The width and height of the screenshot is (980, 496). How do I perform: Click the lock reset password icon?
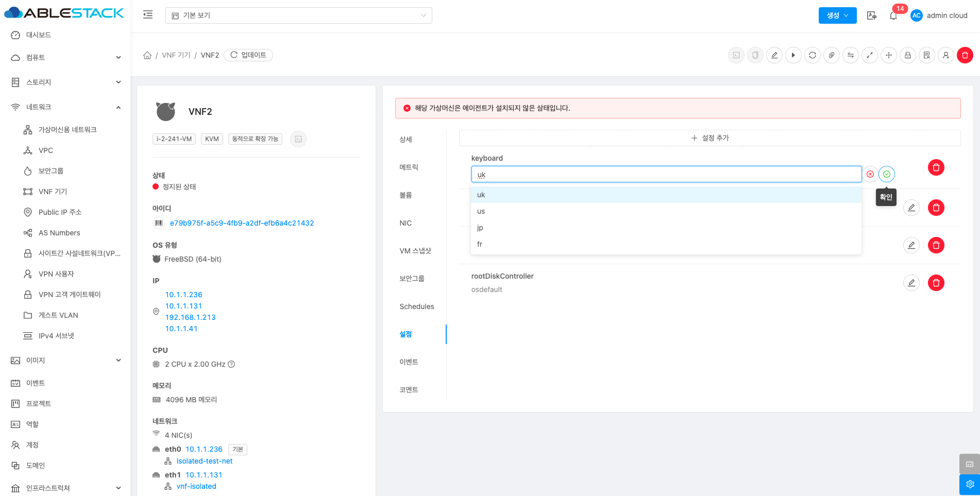point(907,55)
